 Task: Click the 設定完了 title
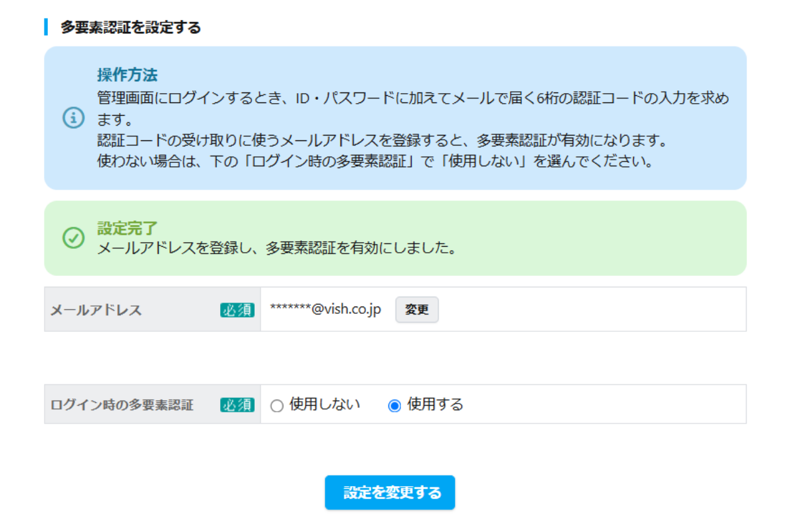tap(128, 229)
